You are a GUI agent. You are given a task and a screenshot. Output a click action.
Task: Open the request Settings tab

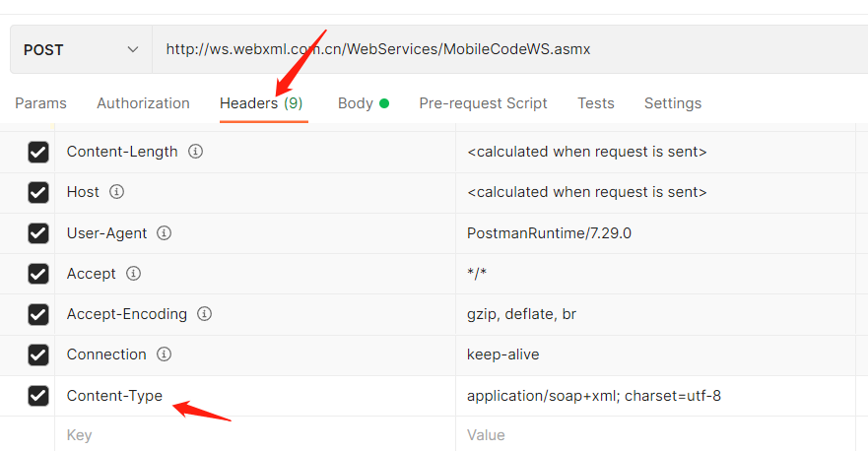pyautogui.click(x=673, y=103)
